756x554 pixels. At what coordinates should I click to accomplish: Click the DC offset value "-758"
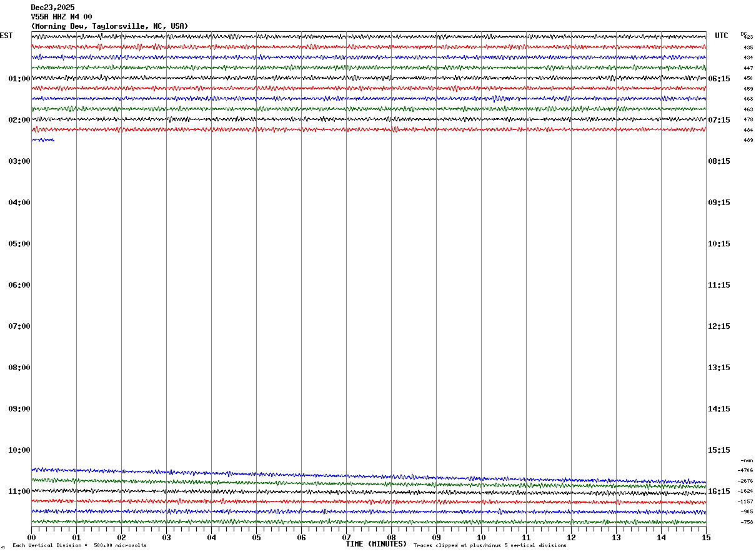click(x=747, y=522)
